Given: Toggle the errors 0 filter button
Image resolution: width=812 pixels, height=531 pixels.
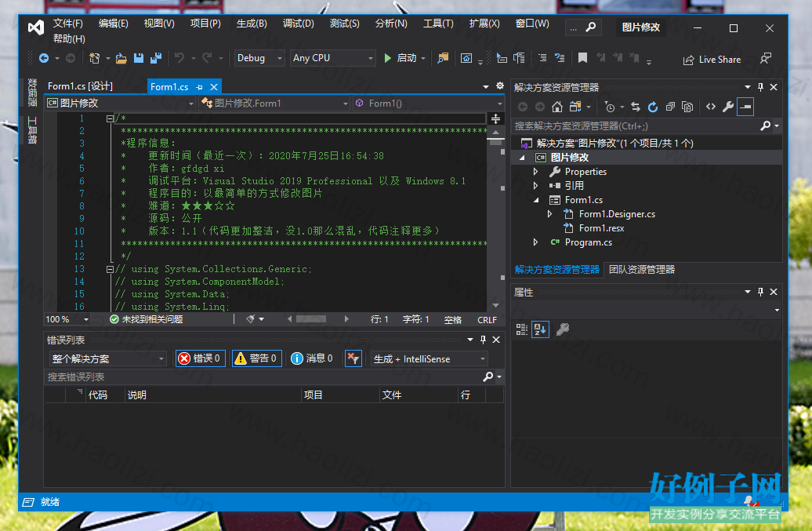Looking at the screenshot, I should click(x=201, y=358).
